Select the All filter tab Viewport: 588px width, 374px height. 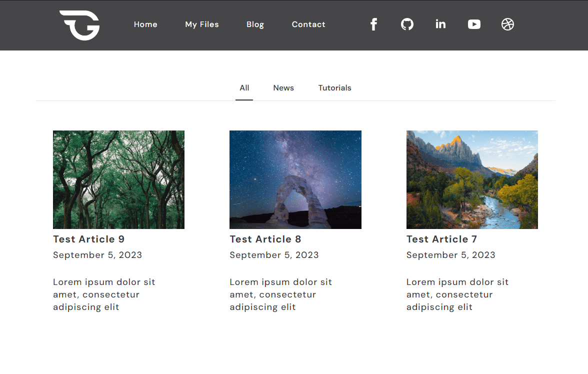point(244,88)
